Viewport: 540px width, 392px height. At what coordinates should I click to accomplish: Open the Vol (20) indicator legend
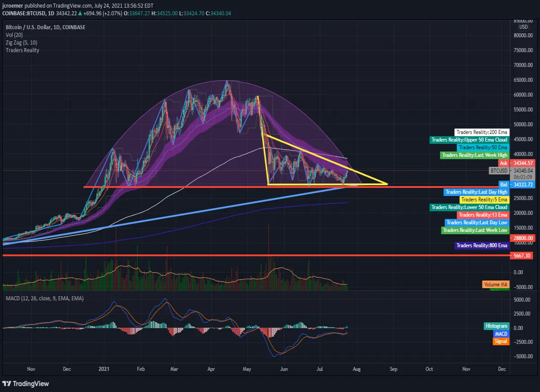15,35
